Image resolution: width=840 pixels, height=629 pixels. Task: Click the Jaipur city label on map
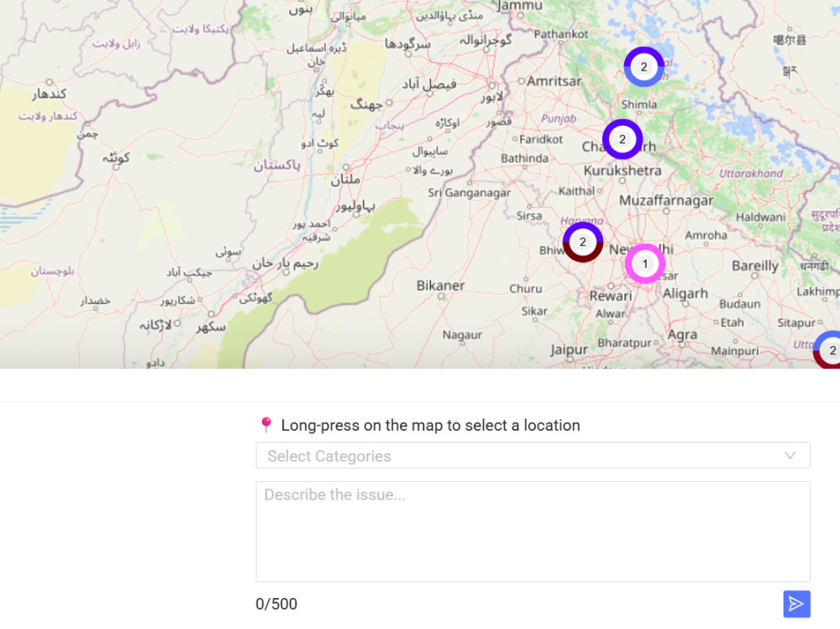tap(569, 350)
